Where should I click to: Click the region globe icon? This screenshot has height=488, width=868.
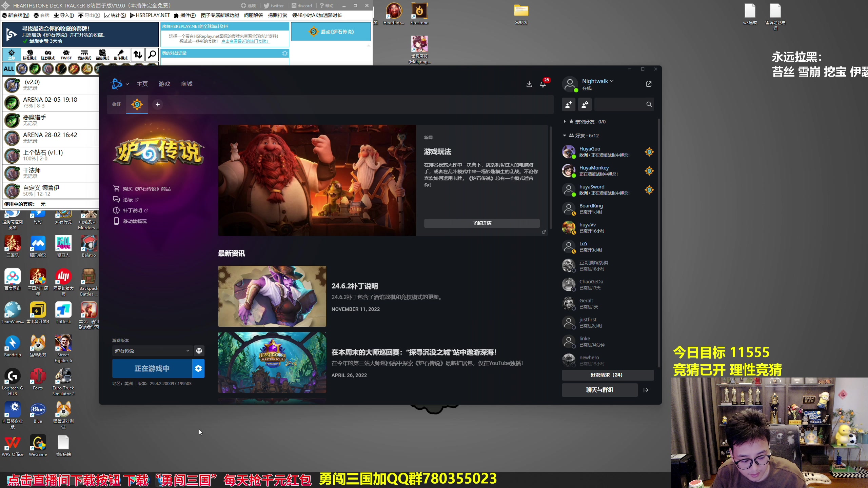pyautogui.click(x=199, y=351)
